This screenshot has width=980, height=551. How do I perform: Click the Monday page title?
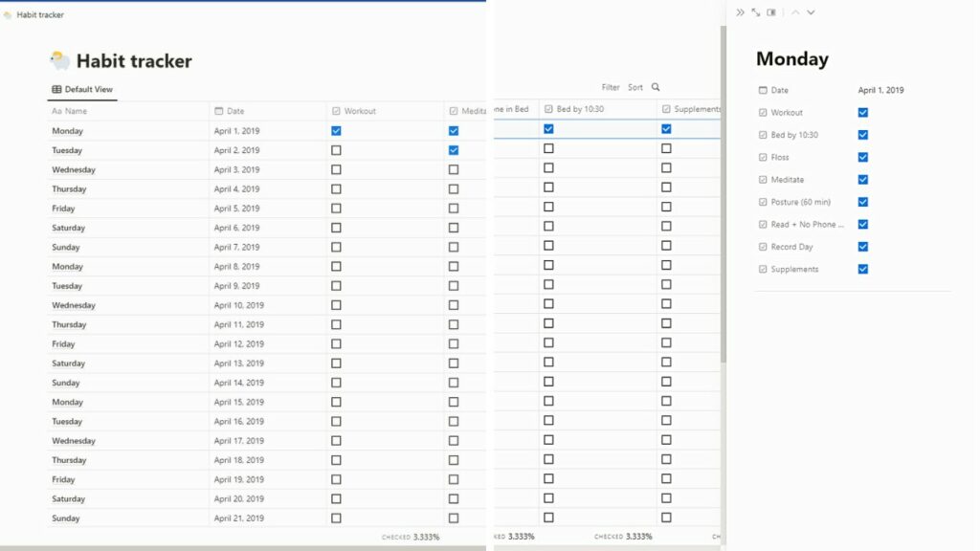[793, 58]
